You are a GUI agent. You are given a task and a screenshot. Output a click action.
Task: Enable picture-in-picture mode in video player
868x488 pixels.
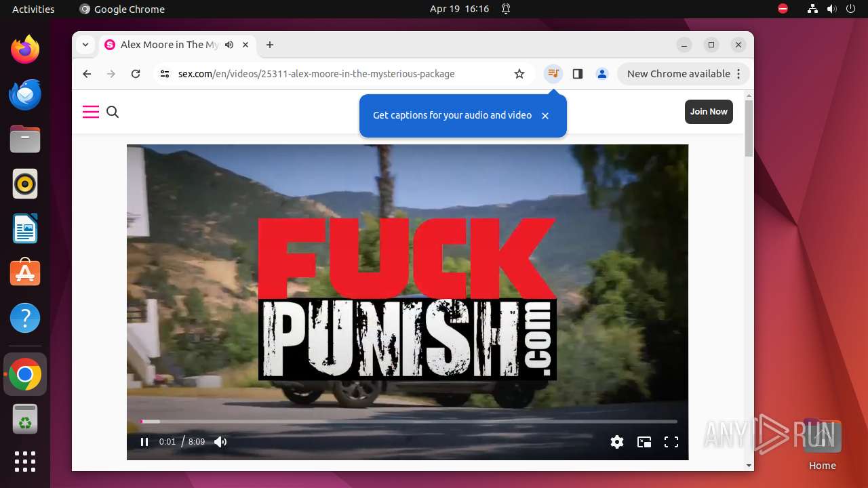point(644,442)
